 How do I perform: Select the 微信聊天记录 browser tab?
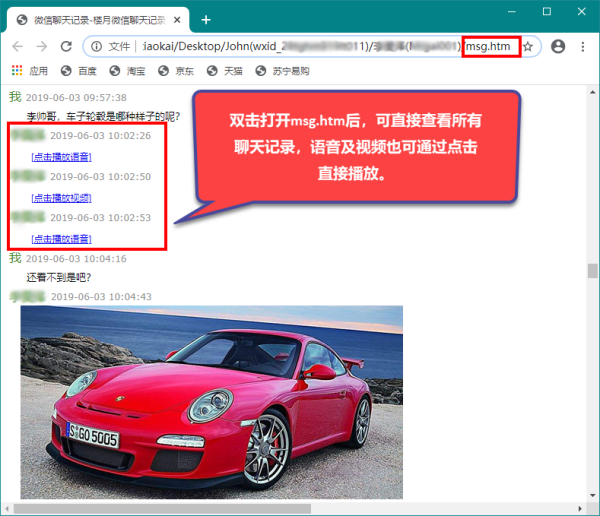[95, 19]
